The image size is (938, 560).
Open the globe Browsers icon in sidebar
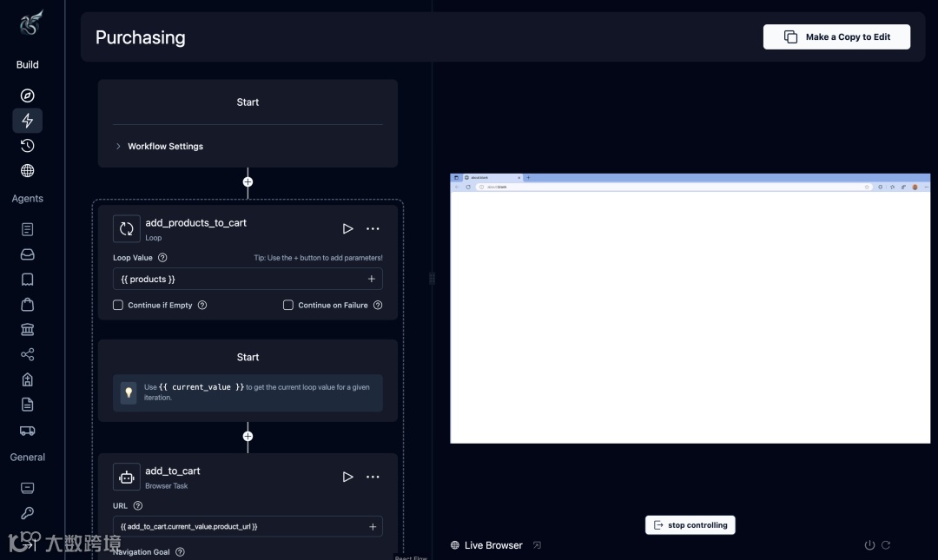pyautogui.click(x=27, y=171)
